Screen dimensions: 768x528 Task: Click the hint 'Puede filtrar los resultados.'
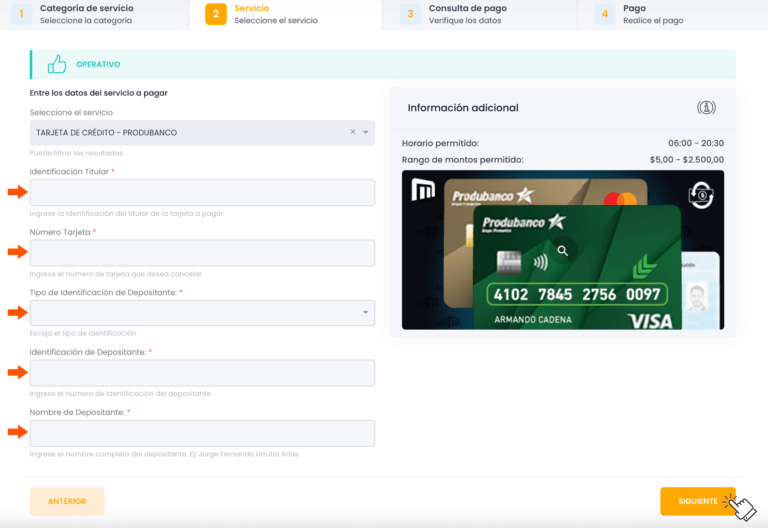pyautogui.click(x=77, y=153)
